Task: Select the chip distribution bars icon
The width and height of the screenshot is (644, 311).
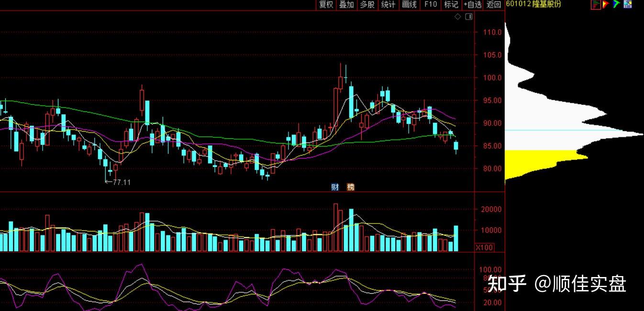Action: tap(596, 4)
